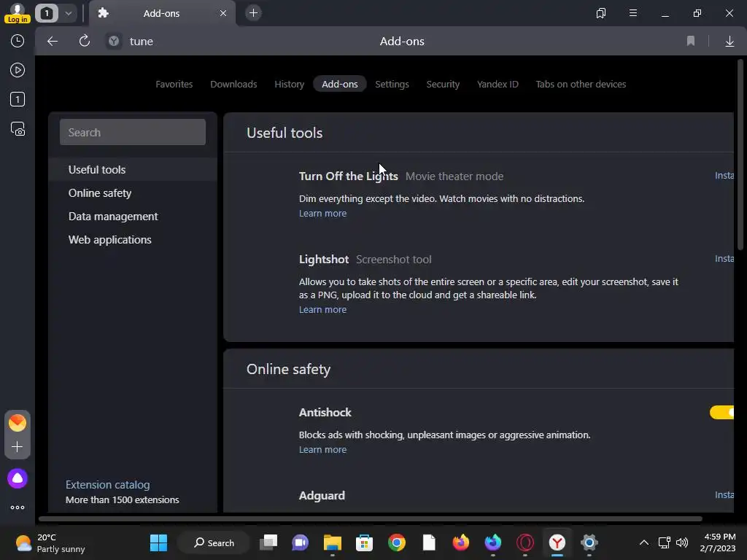Switch to the Downloads tab
This screenshot has width=747, height=560.
pyautogui.click(x=233, y=85)
